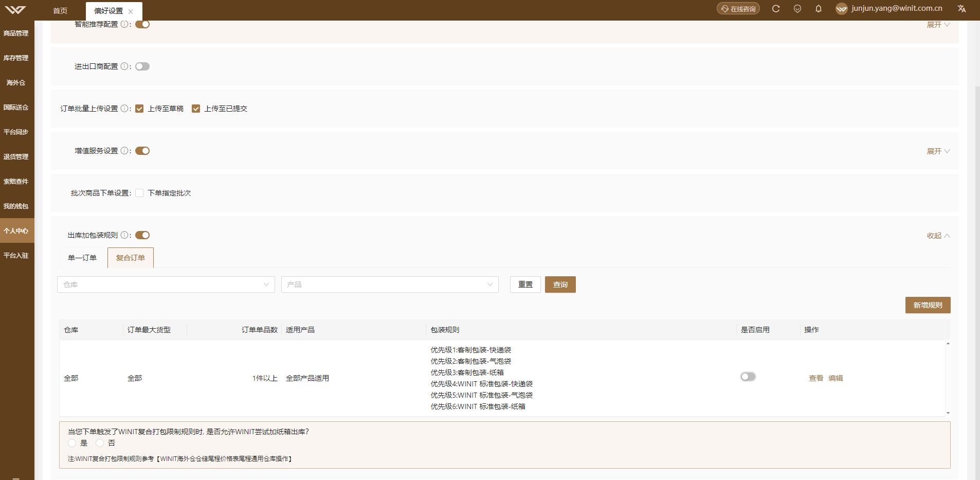
Task: Click the language translation icon
Action: pyautogui.click(x=961, y=9)
